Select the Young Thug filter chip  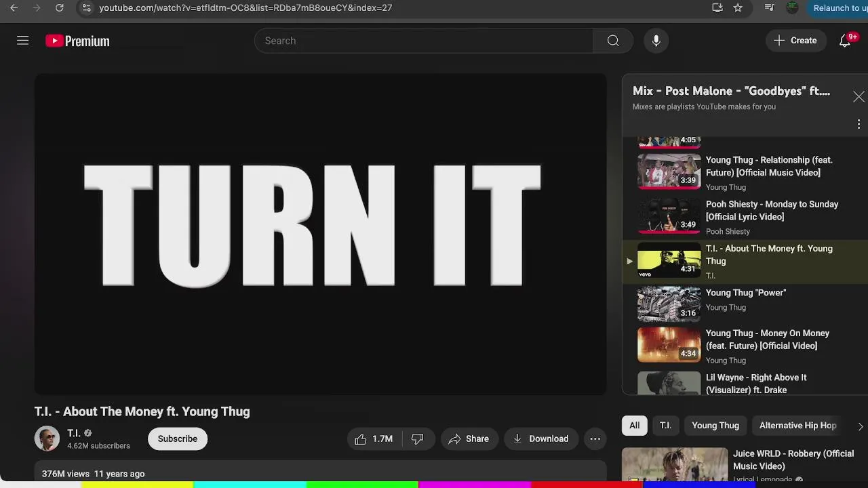pyautogui.click(x=715, y=426)
